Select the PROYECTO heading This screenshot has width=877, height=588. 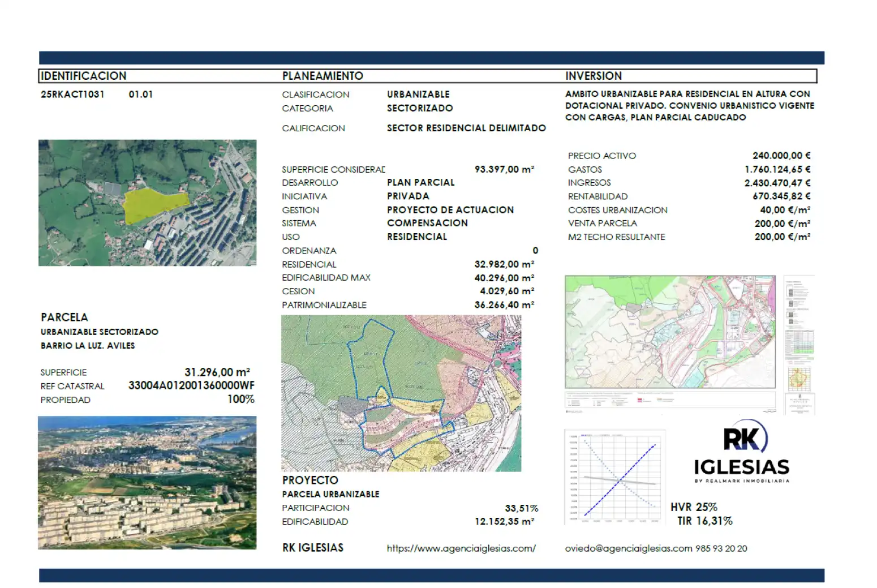click(310, 480)
